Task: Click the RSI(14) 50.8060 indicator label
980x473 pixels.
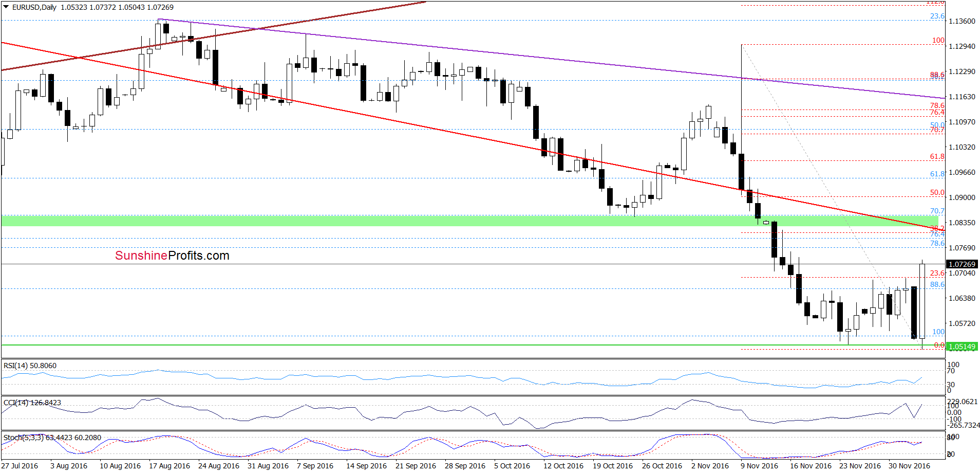Action: click(30, 366)
